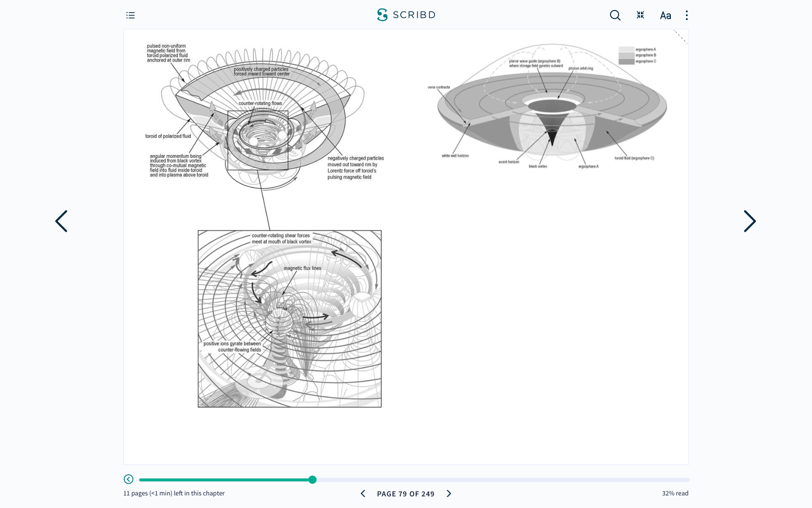Open the table of contents list icon
The height and width of the screenshot is (508, 812).
coord(130,15)
